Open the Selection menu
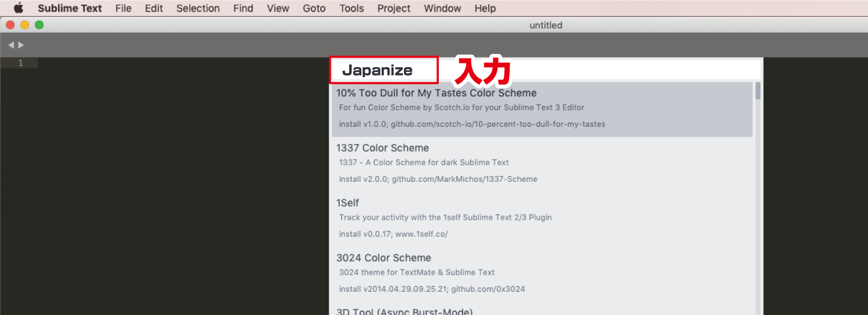The image size is (868, 315). click(198, 8)
